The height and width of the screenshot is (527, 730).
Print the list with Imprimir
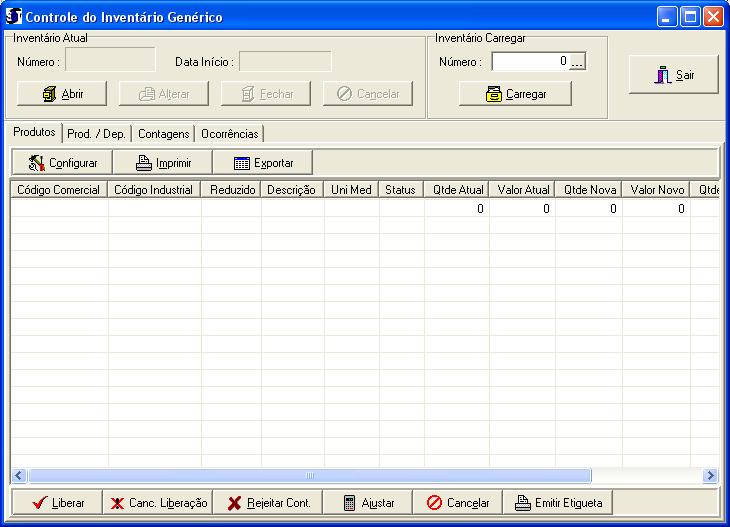162,162
